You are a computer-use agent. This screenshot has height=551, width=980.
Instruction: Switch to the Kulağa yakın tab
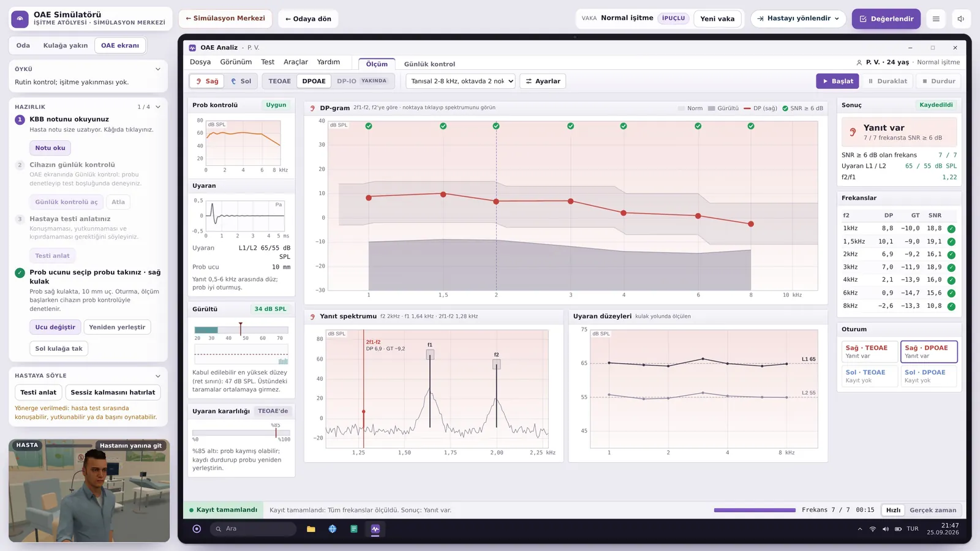tap(66, 46)
